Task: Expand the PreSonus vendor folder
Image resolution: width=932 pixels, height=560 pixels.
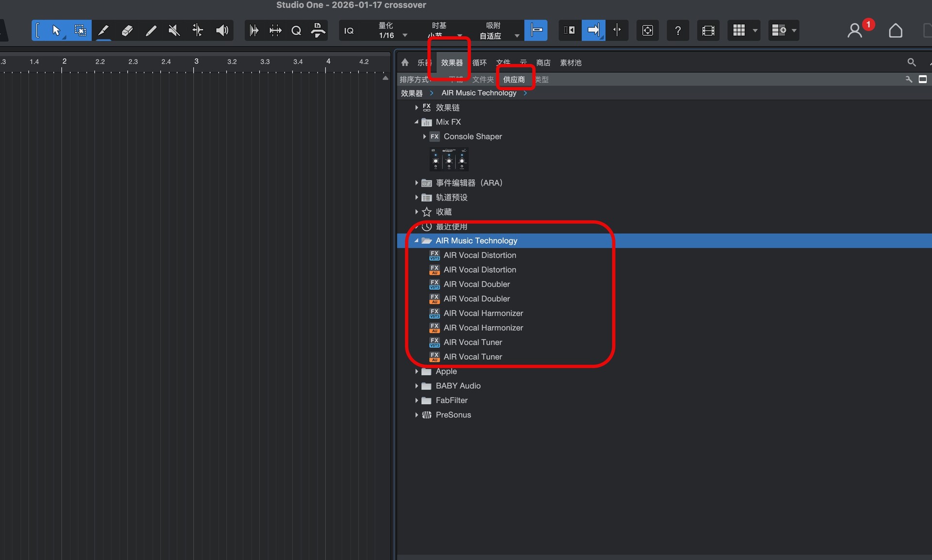Action: (x=416, y=415)
